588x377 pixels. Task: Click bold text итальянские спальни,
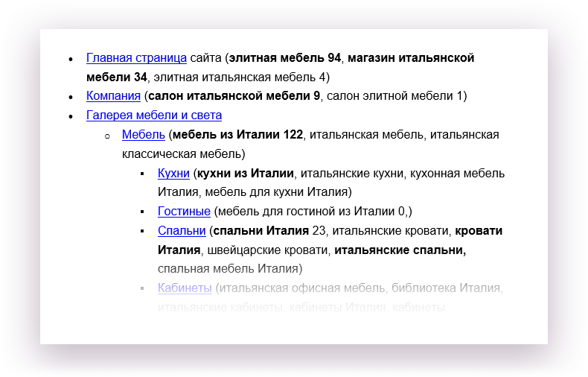400,250
